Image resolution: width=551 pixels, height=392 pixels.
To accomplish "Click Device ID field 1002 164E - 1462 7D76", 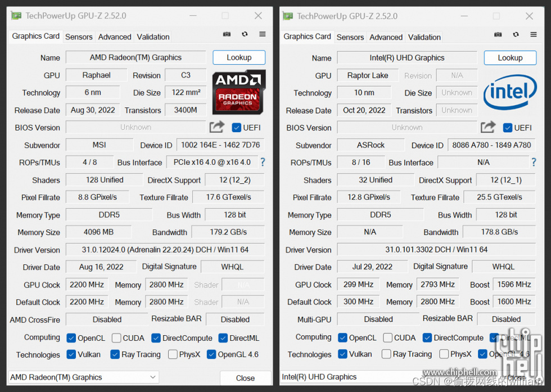I will click(x=220, y=145).
